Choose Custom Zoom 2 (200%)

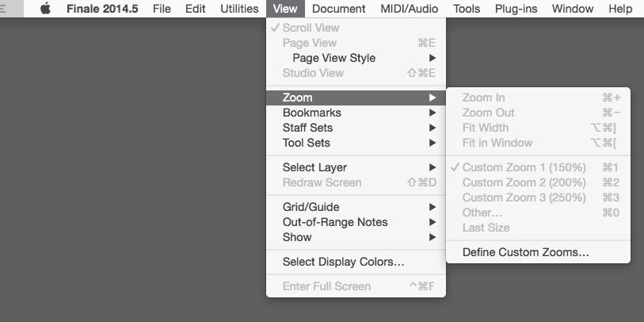point(524,182)
